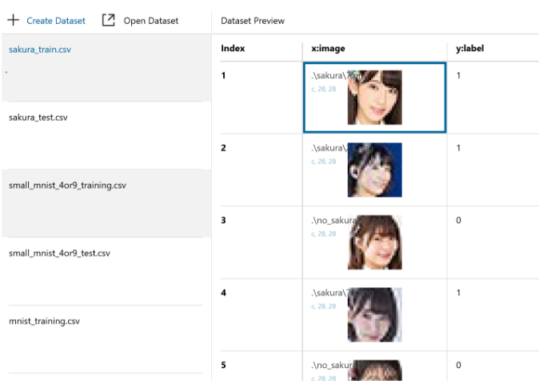
Task: Click the Index column header
Action: click(233, 48)
